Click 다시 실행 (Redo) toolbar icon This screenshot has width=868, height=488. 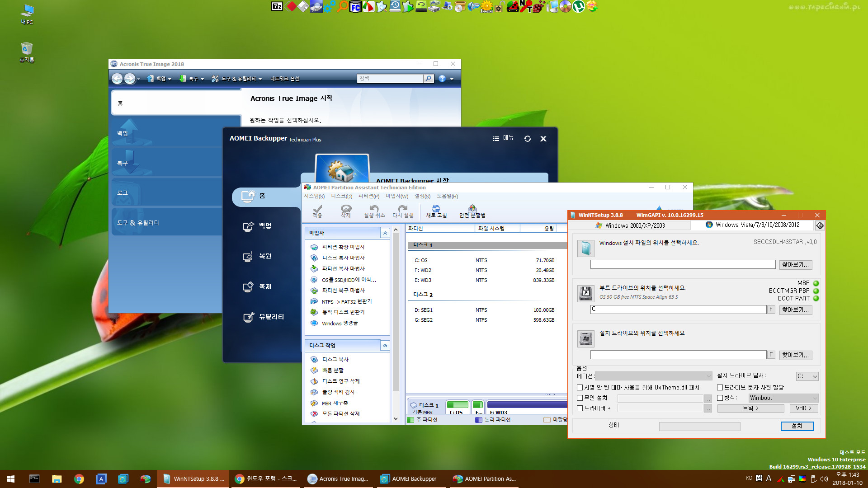pyautogui.click(x=403, y=211)
